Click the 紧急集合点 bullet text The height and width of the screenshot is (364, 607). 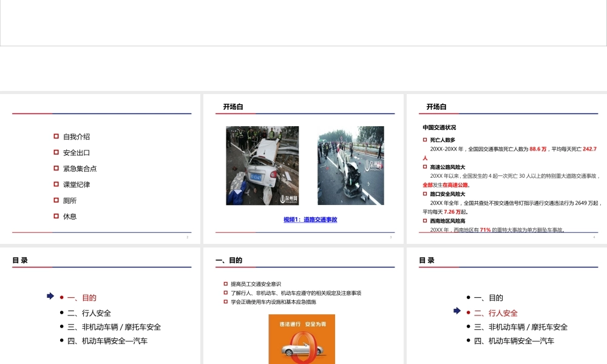click(80, 169)
